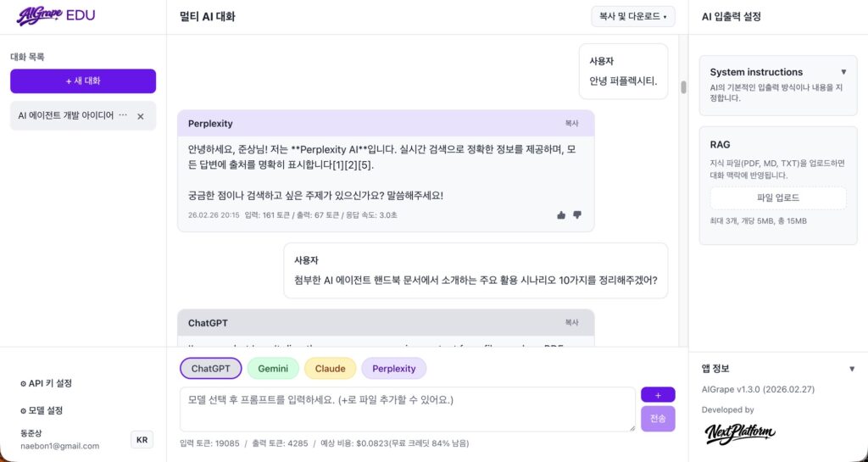Enable the Perplexity model chip

(393, 369)
